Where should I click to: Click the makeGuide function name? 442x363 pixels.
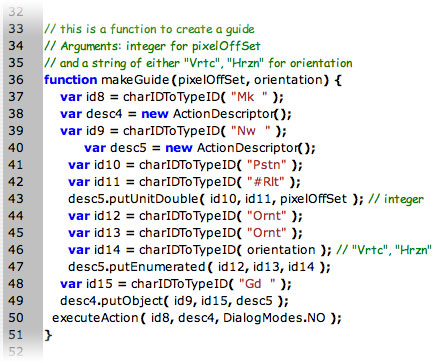tap(135, 80)
